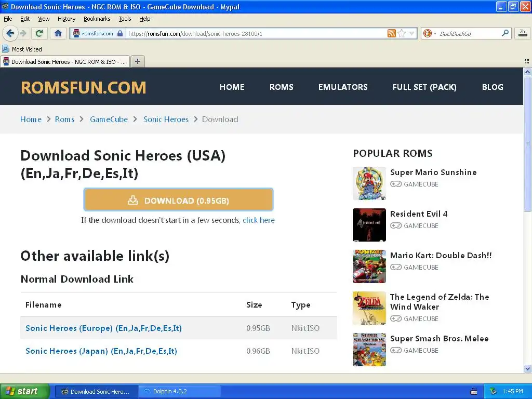Screen dimensions: 532x399
Task: Click the page scrollbar up arrow
Action: pyautogui.click(x=527, y=72)
